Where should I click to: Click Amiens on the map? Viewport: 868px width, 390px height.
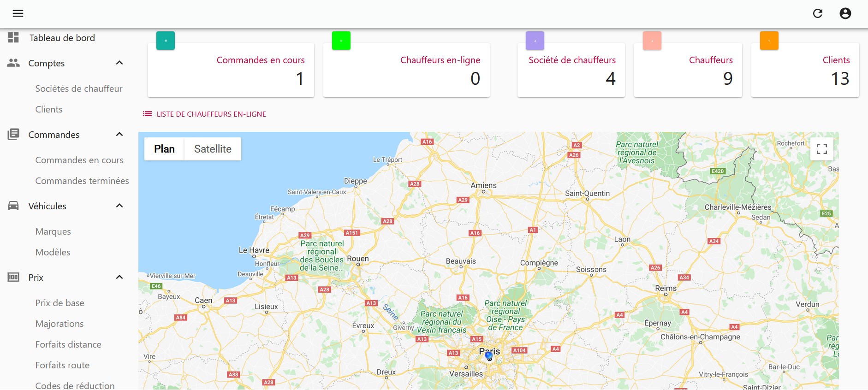[x=484, y=185]
